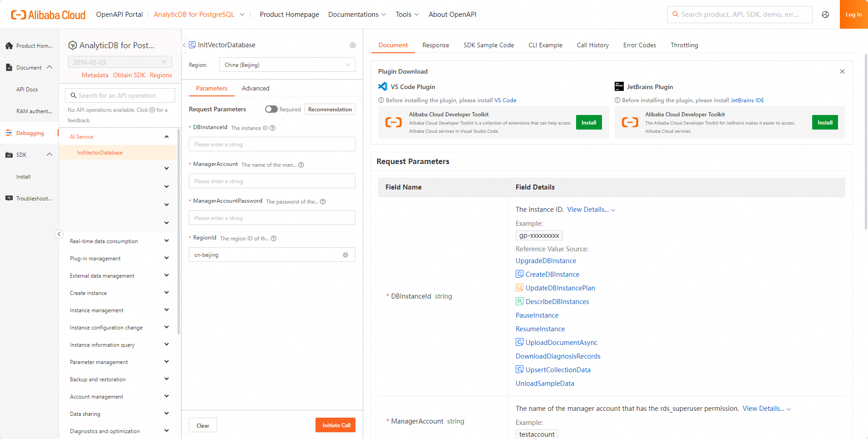The image size is (868, 439).
Task: Click the Alibaba Cloud logo
Action: pos(47,14)
